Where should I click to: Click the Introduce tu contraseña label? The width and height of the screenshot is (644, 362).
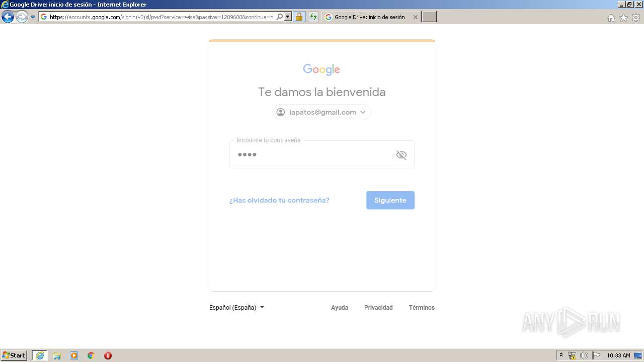click(268, 140)
